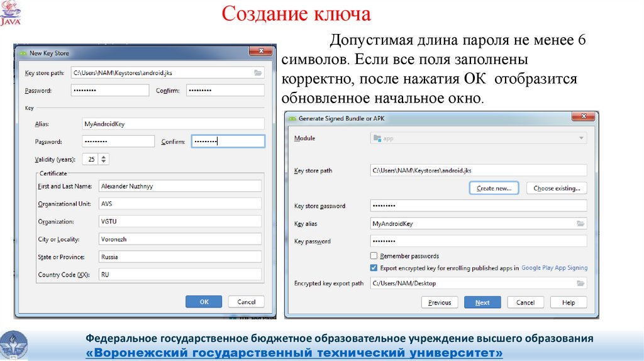The image size is (644, 361).
Task: Edit the Alias field MyAndroidKey
Action: coord(173,124)
